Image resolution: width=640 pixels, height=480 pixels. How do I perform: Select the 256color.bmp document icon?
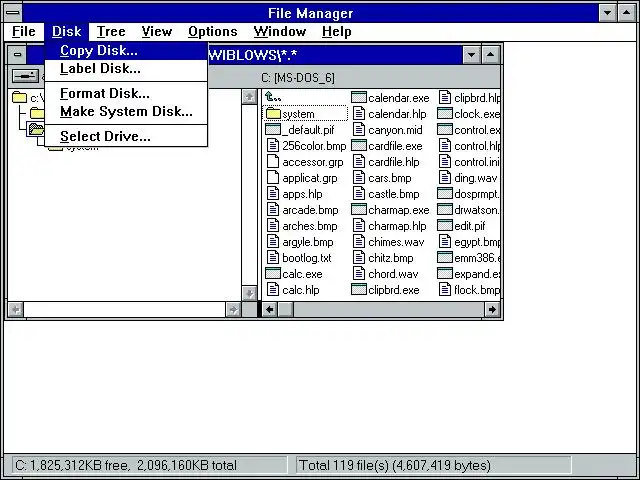coord(273,146)
